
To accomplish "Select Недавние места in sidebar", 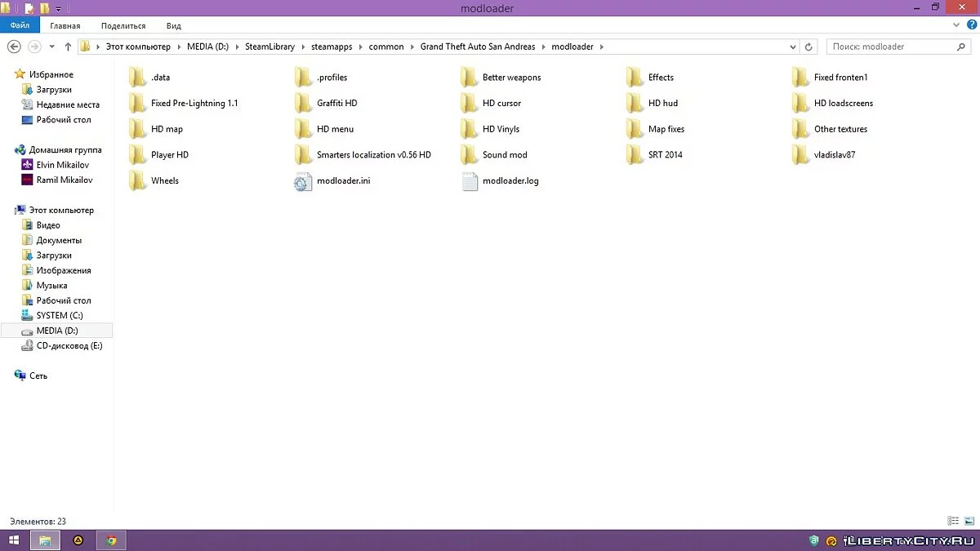I will pos(68,104).
